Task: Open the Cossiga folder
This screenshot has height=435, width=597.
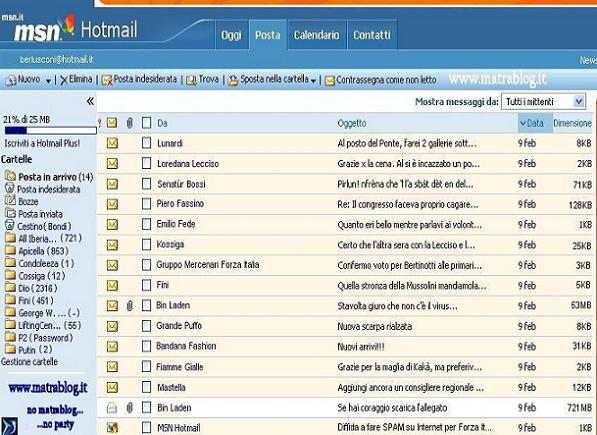Action: coord(35,276)
